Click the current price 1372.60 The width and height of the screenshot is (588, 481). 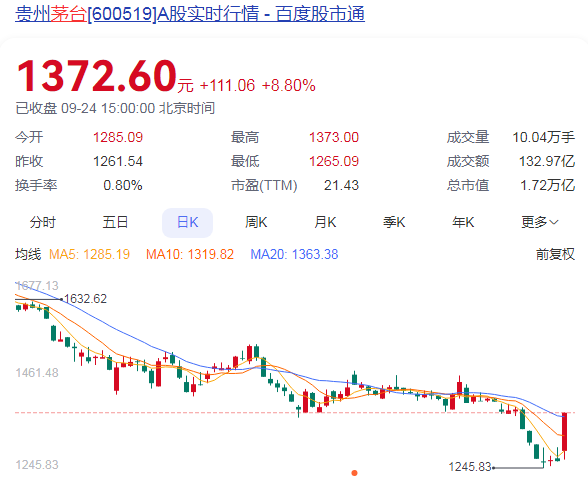click(96, 76)
